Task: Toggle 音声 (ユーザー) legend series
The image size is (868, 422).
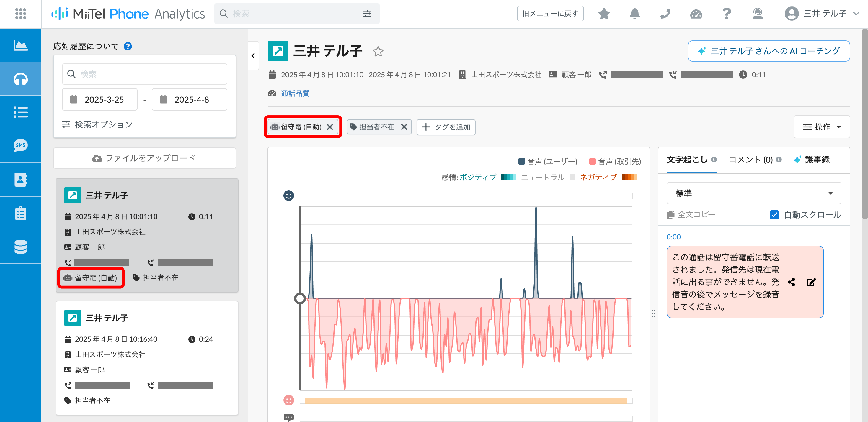Action: [548, 162]
